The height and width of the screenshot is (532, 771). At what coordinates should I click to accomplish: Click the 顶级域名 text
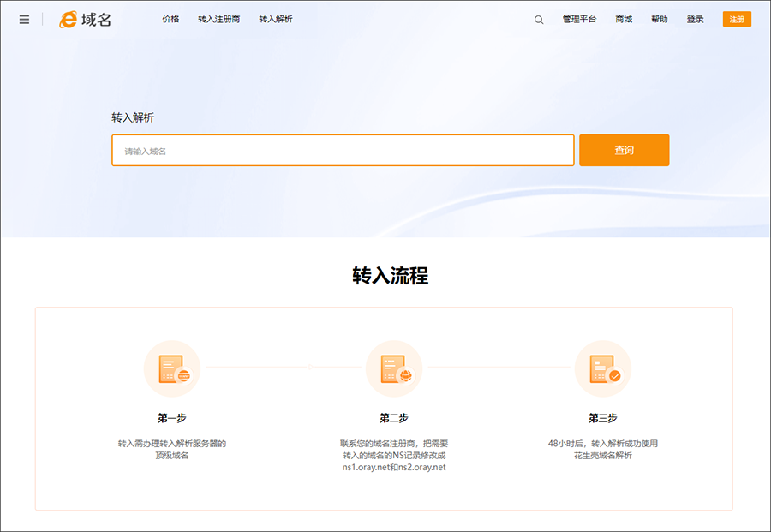click(172, 455)
